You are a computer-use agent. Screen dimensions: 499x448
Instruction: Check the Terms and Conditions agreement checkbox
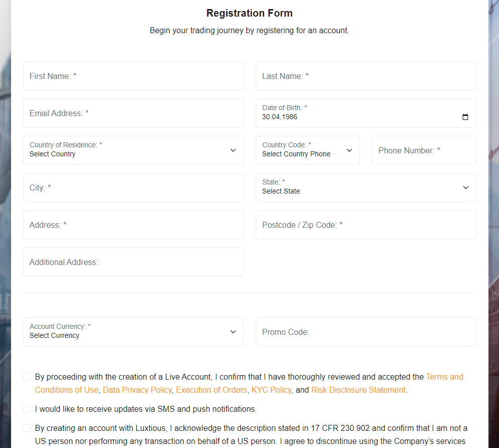pyautogui.click(x=27, y=376)
